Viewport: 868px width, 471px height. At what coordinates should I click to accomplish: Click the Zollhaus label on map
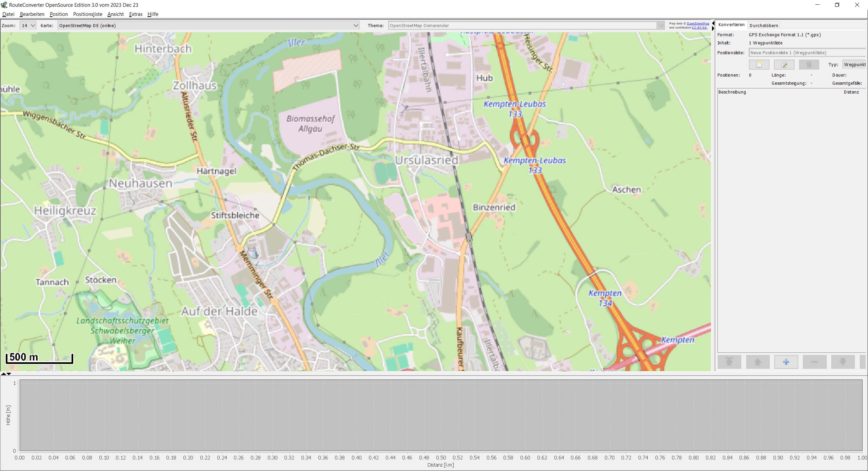point(195,85)
